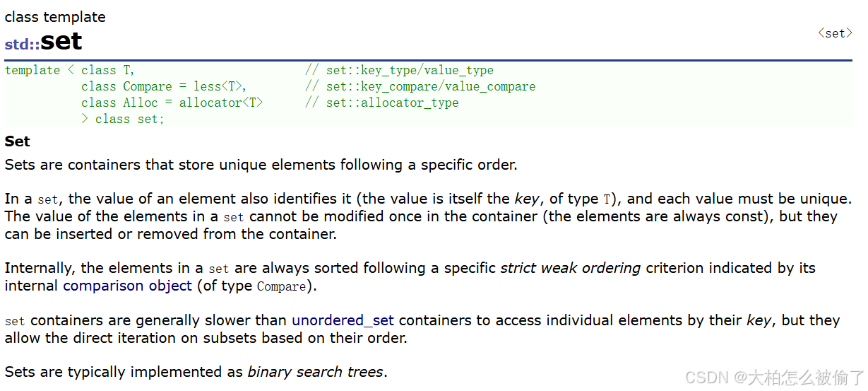Click the italic "binary search trees" phrase
This screenshot has width=868, height=391.
[315, 372]
